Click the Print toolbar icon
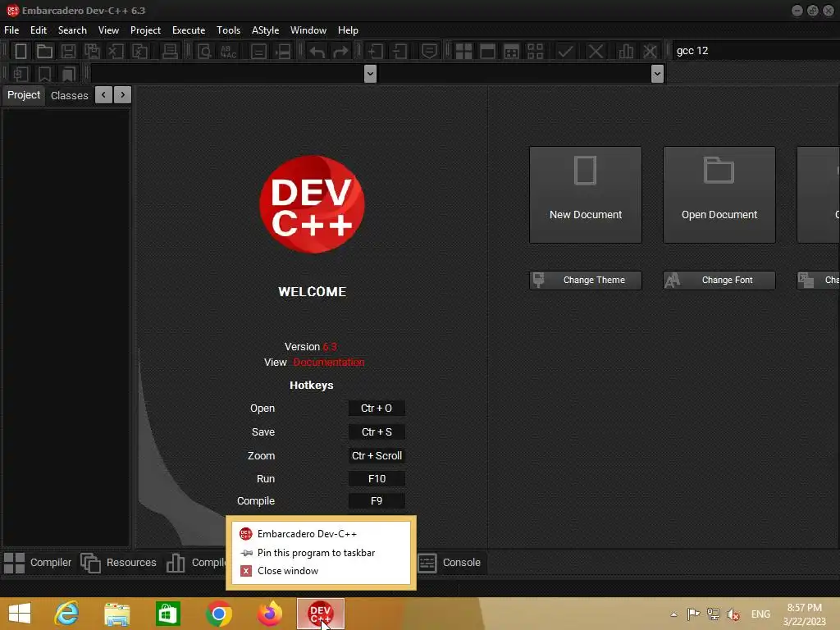Screen dimensions: 840x630 tap(170, 52)
